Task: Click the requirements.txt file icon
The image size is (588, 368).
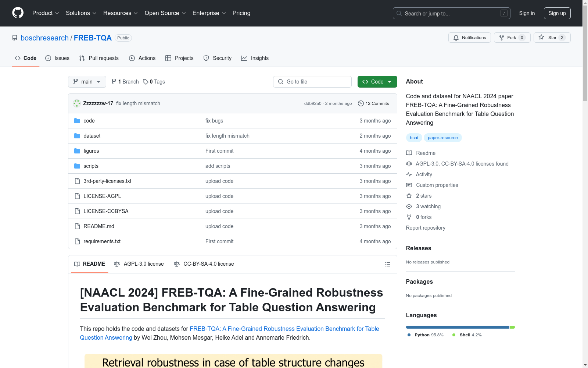Action: [77, 241]
